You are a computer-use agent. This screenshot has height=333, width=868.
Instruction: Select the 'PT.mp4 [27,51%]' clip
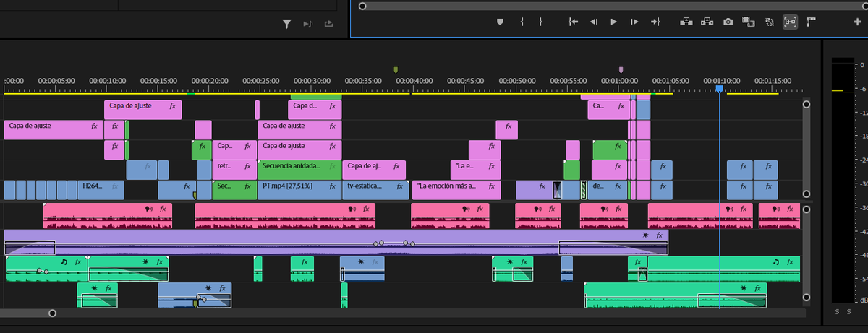tap(299, 190)
